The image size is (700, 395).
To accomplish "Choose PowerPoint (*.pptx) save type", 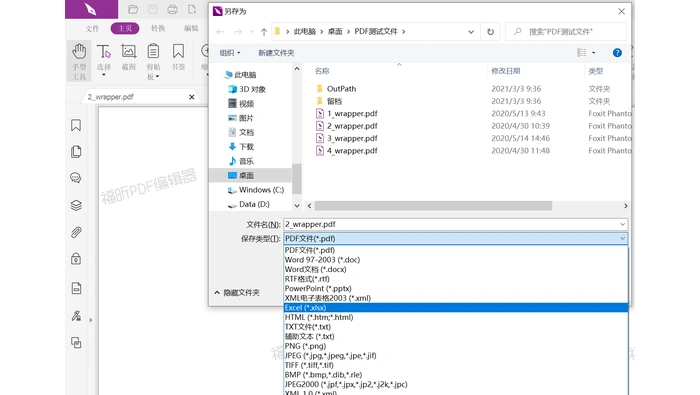I will (456, 288).
